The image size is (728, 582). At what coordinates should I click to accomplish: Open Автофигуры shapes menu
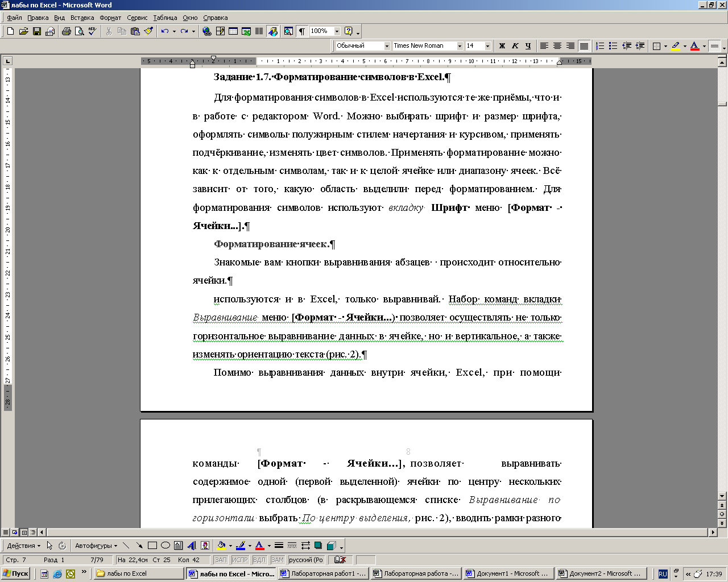point(96,546)
